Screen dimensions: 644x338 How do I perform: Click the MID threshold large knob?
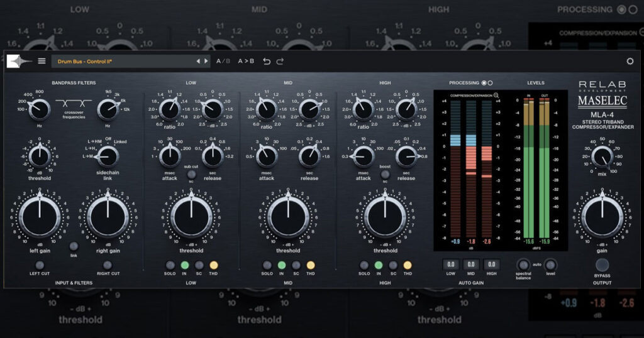[x=288, y=217]
